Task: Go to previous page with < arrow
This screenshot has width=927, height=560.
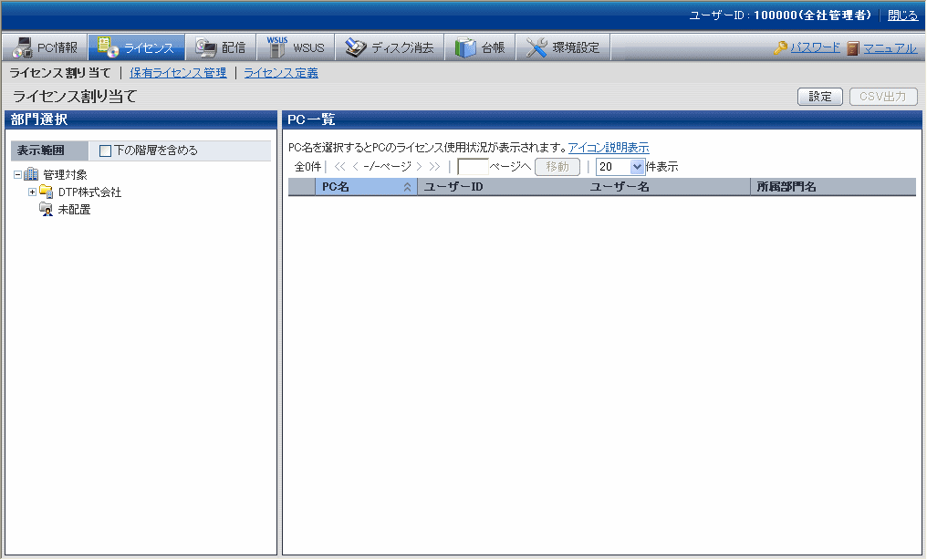Action: pyautogui.click(x=355, y=167)
